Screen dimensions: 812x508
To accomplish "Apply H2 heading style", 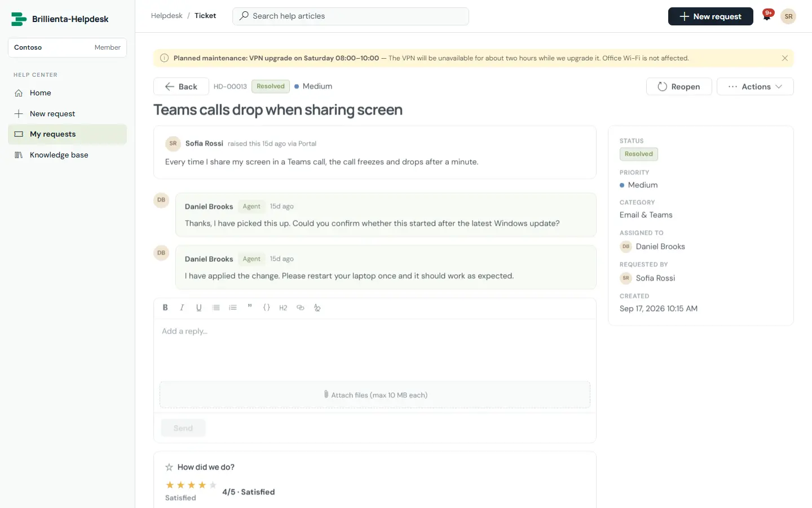I will 283,308.
